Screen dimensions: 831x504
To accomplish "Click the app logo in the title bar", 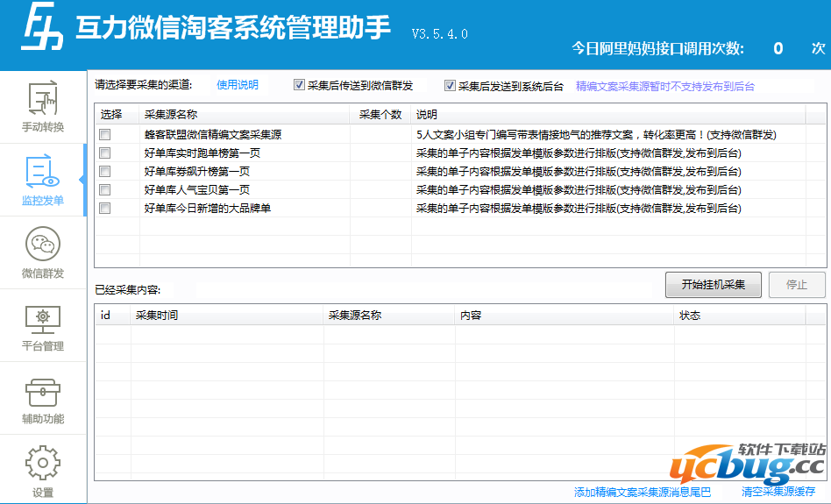I will [42, 32].
